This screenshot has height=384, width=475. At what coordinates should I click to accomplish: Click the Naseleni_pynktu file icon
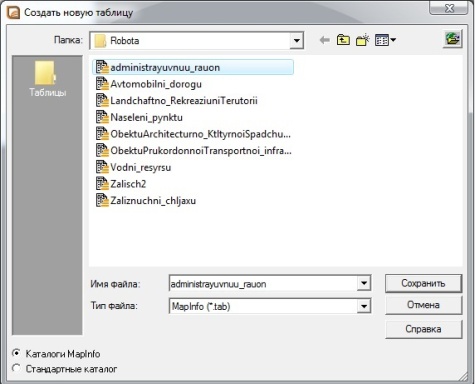click(x=102, y=117)
